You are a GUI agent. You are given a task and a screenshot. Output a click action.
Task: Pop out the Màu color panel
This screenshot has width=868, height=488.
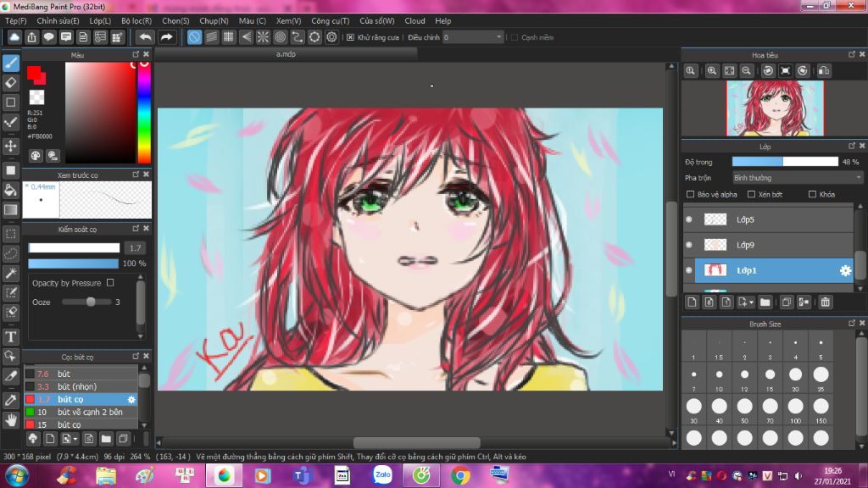(x=136, y=54)
